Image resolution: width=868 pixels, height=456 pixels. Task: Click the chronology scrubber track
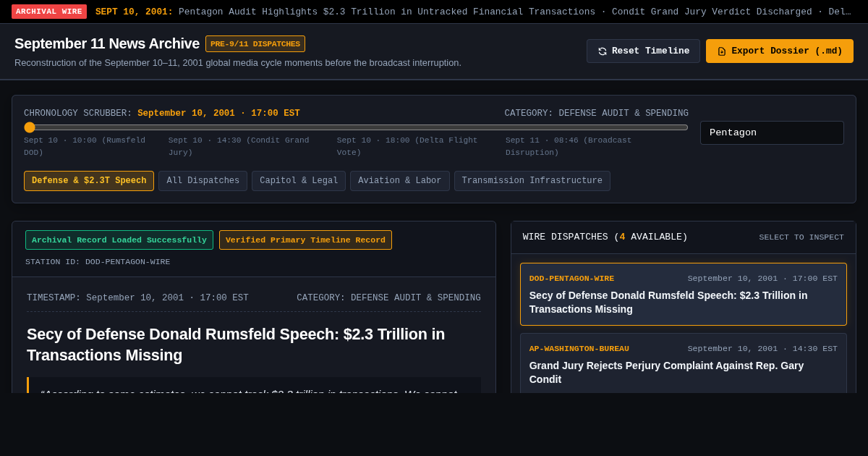357,127
